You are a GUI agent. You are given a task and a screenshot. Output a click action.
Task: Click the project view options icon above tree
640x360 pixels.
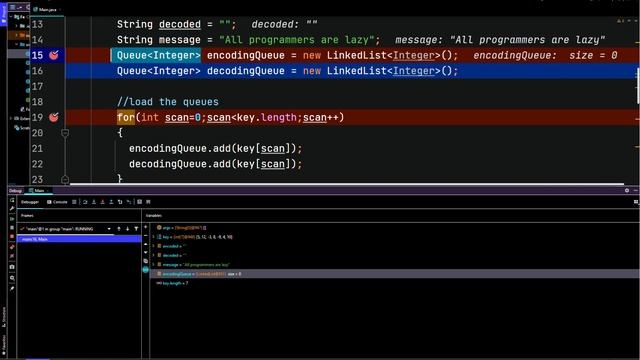tap(13, 7)
